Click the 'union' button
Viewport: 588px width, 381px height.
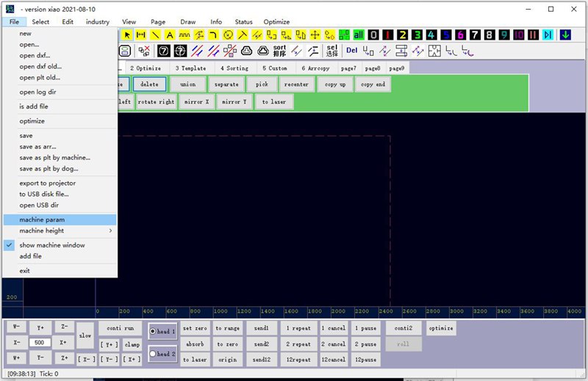188,84
